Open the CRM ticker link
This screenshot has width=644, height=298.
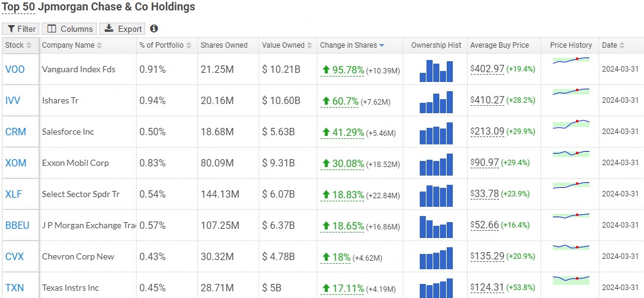tap(15, 132)
